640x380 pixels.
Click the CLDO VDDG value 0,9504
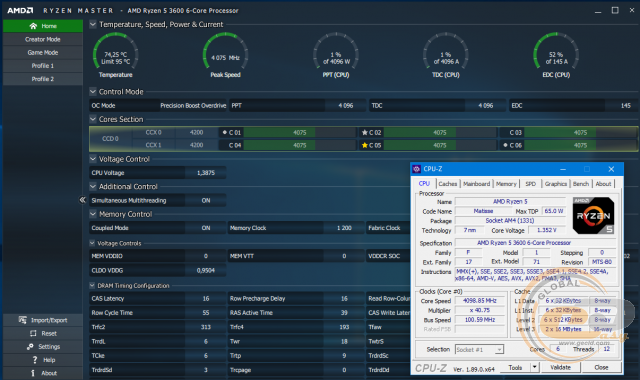[x=206, y=270]
